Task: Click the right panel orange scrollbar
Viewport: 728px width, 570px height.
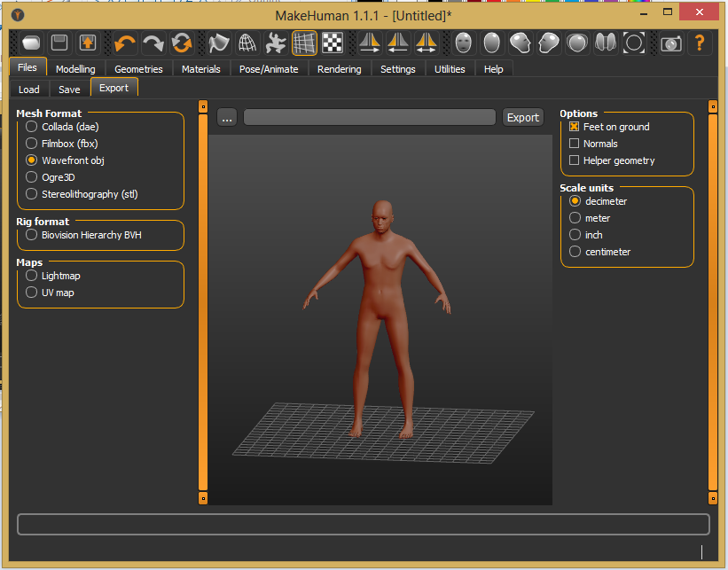Action: click(x=713, y=302)
